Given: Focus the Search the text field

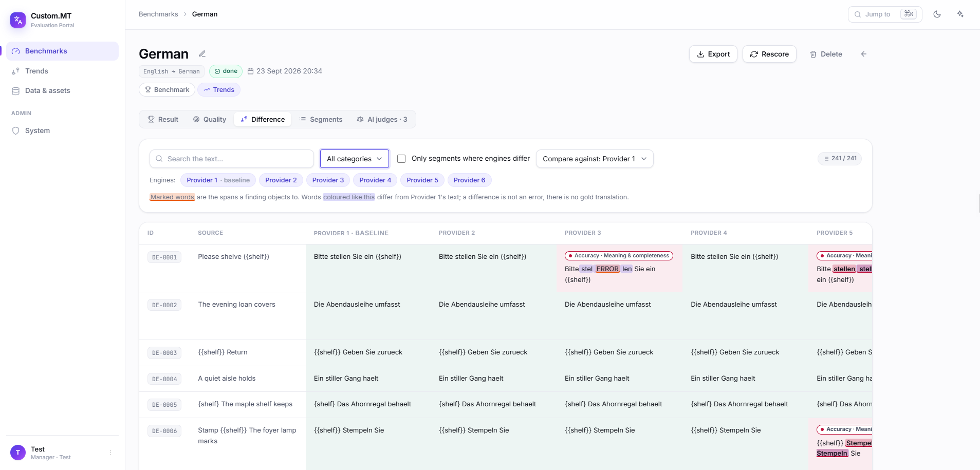Looking at the screenshot, I should (232, 159).
